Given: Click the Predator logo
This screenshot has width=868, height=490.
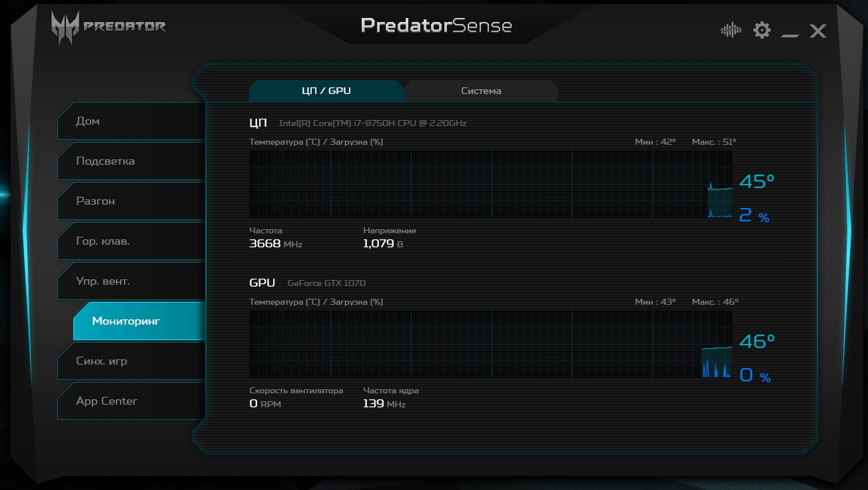Looking at the screenshot, I should [109, 28].
